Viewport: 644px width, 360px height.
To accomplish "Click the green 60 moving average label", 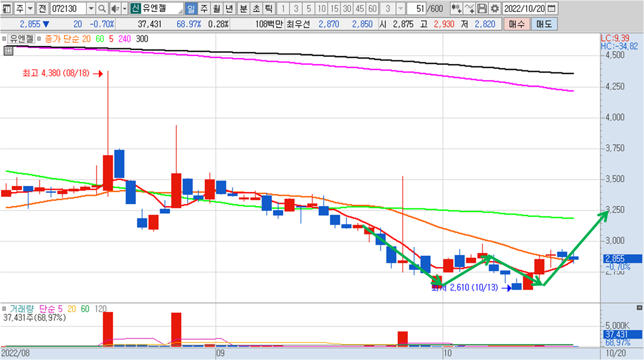I will [x=99, y=39].
